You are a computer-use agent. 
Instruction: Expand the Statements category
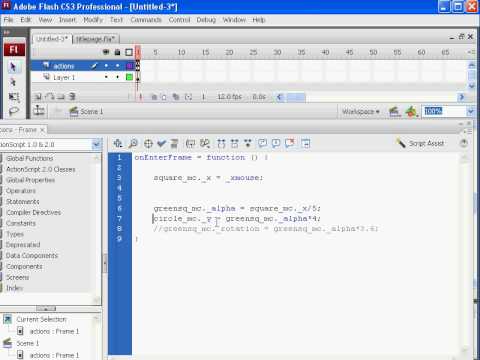click(22, 202)
